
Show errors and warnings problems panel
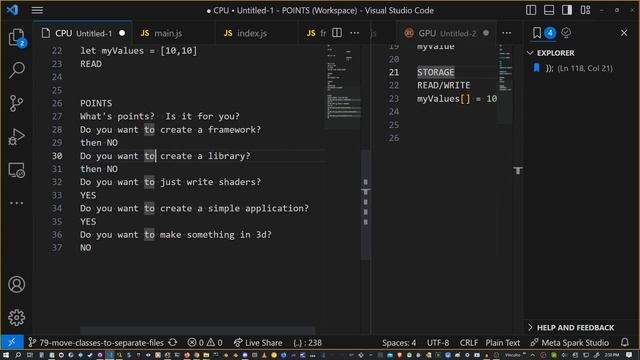(x=205, y=342)
